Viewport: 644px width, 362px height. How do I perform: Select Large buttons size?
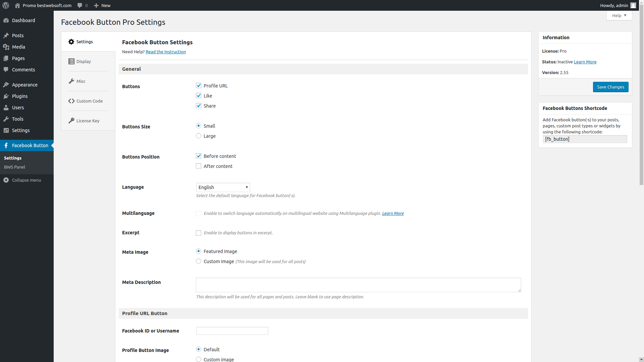(199, 136)
